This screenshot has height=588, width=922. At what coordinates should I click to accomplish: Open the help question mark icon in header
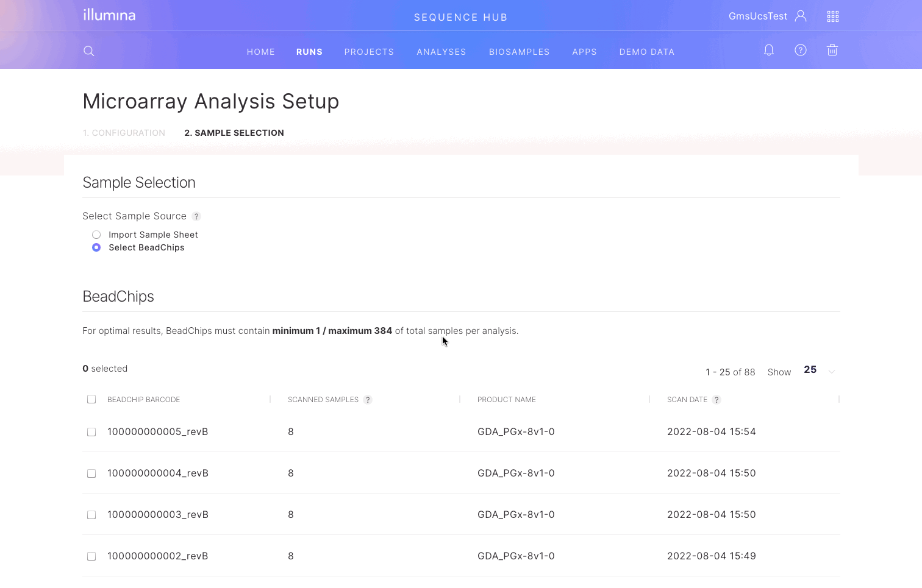[801, 51]
